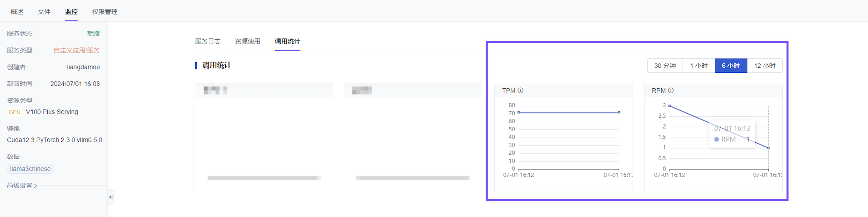
Task: Click the 调用统计 sub-tab
Action: [287, 41]
